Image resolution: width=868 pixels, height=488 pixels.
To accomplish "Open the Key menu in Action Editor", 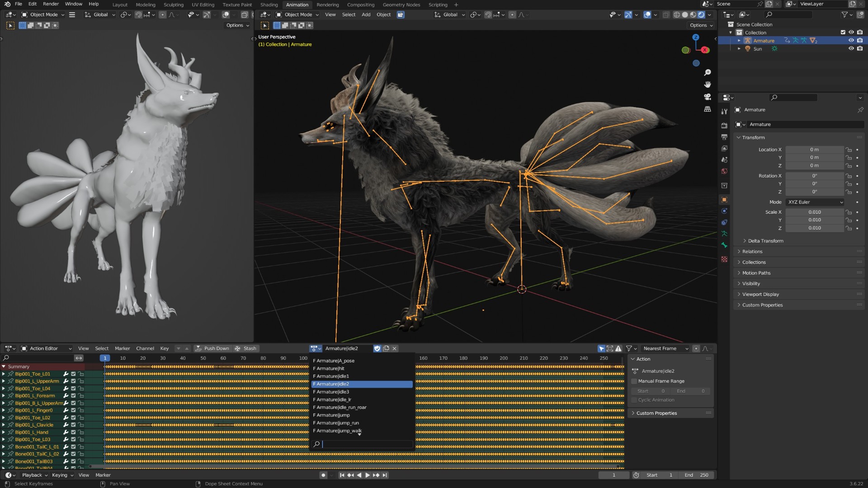I will click(x=165, y=348).
